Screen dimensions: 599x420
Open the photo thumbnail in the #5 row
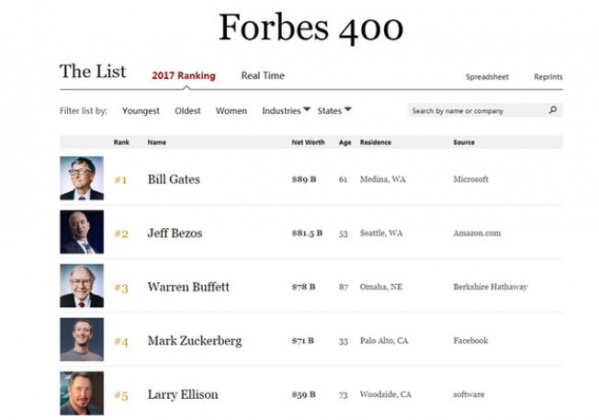(82, 393)
